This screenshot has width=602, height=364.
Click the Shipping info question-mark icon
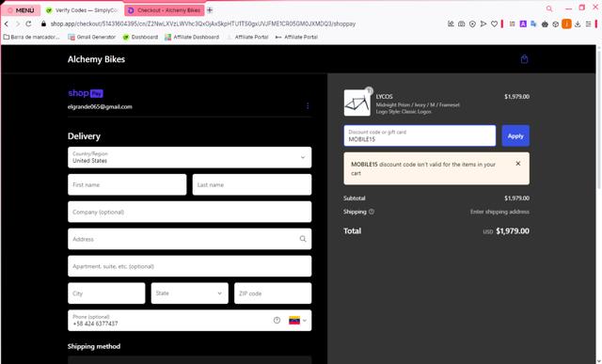[x=372, y=212]
